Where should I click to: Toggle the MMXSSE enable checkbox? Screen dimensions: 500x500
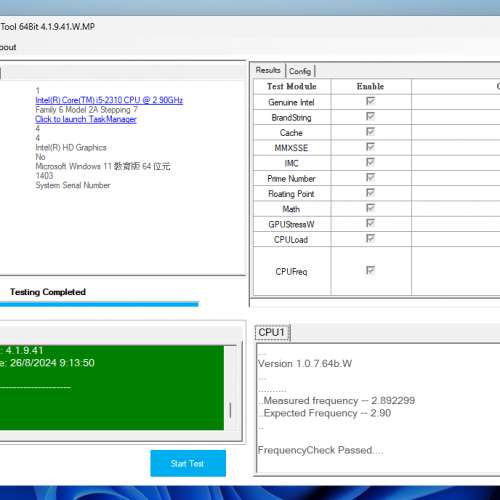tap(370, 147)
